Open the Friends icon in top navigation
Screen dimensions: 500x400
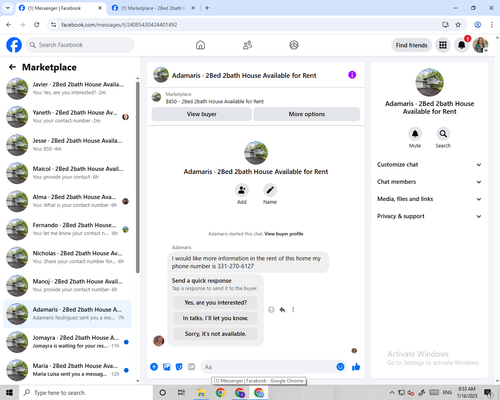coord(247,45)
